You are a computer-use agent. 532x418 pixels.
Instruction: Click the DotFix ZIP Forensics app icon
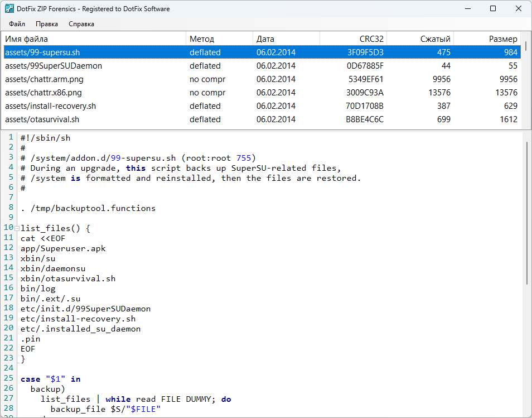point(9,8)
